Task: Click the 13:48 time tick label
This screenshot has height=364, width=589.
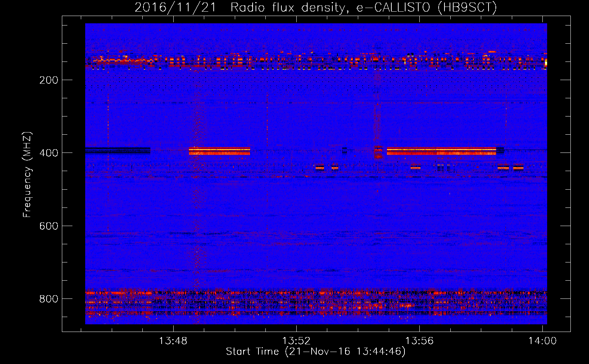Action: 173,341
